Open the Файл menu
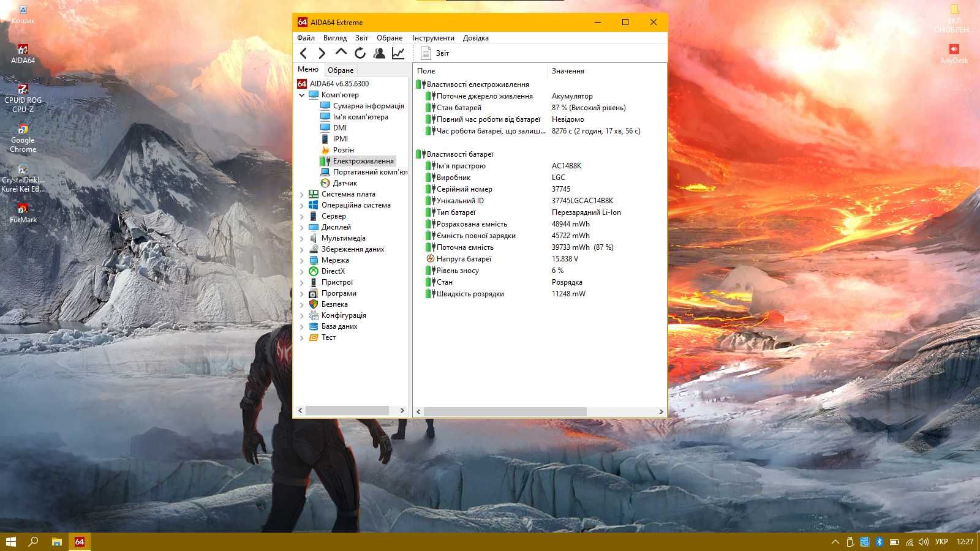The height and width of the screenshot is (551, 980). [x=306, y=38]
